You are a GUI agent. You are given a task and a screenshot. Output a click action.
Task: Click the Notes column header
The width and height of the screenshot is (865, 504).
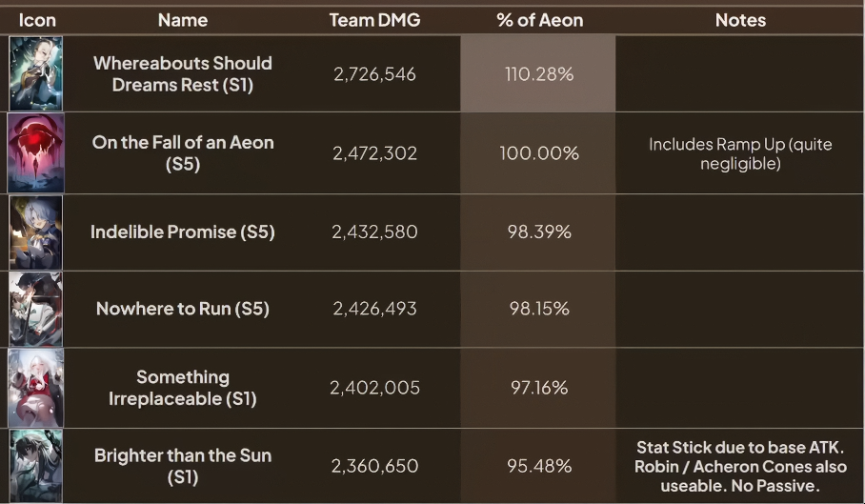740,20
